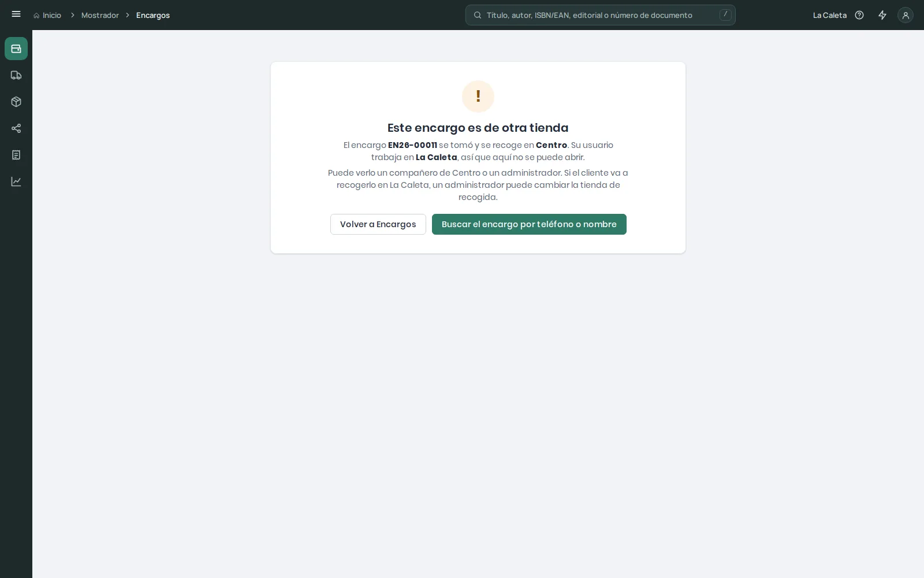
Task: Open the delivery truck sidebar icon
Action: point(16,75)
